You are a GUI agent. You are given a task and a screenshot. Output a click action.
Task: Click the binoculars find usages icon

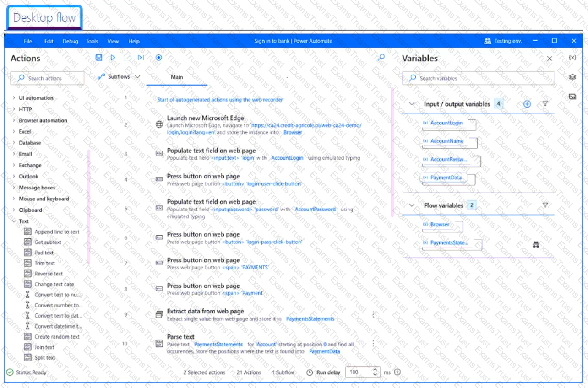(536, 245)
